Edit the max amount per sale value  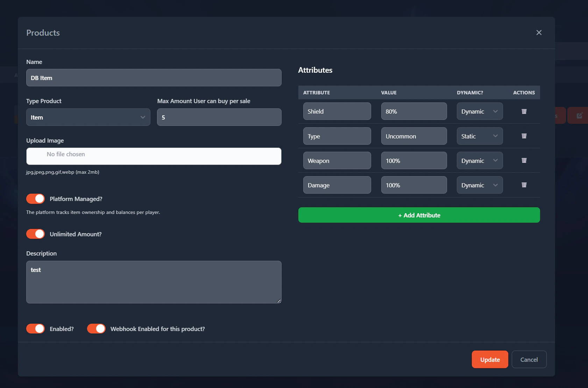pyautogui.click(x=219, y=117)
